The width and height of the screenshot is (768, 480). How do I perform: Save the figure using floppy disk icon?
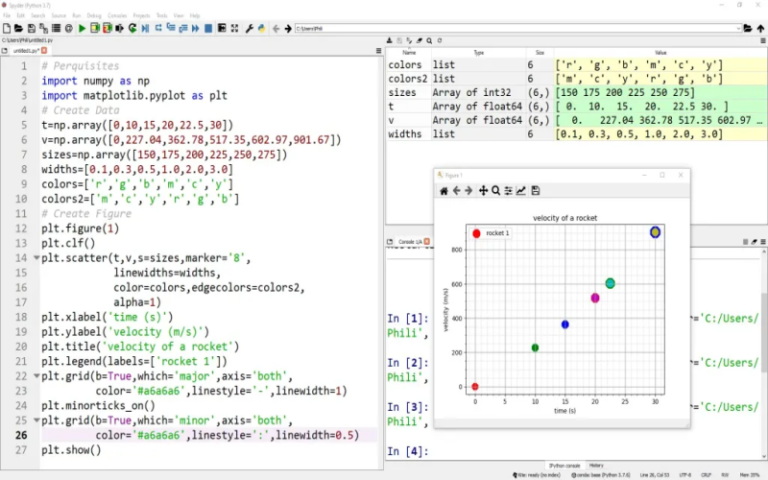(x=535, y=190)
